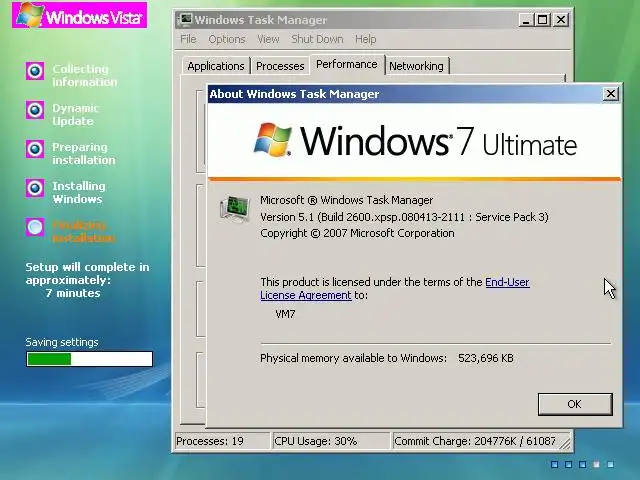
Task: Open the File menu in Task Manager
Action: [x=188, y=39]
